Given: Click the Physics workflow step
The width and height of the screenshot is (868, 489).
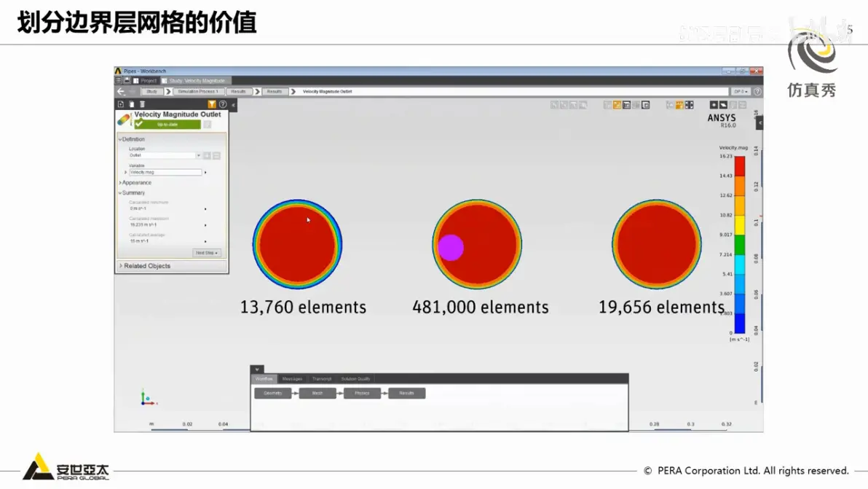Looking at the screenshot, I should click(362, 394).
